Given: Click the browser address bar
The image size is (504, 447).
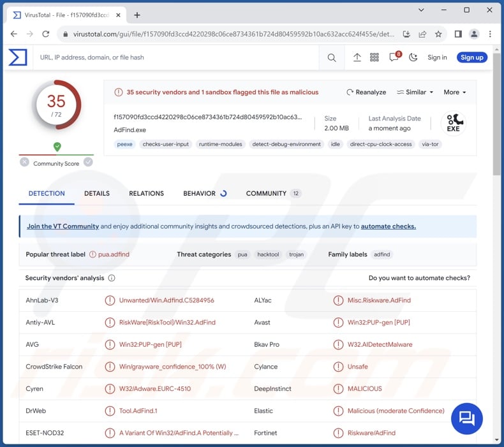Looking at the screenshot, I should [x=233, y=34].
